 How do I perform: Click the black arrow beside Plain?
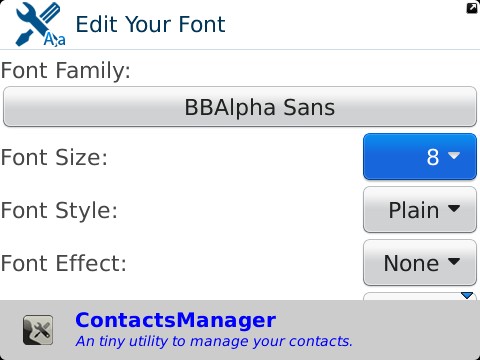(x=454, y=208)
